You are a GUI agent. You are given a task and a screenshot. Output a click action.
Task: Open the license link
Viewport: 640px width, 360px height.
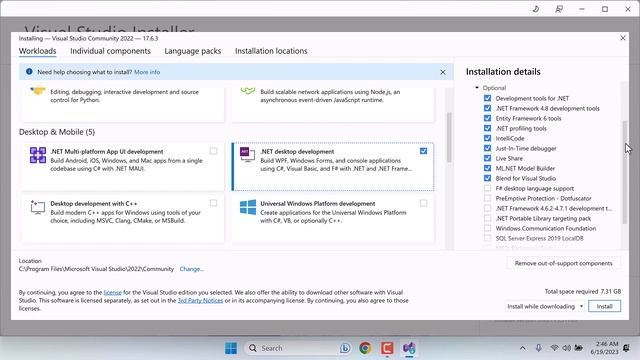point(113,292)
